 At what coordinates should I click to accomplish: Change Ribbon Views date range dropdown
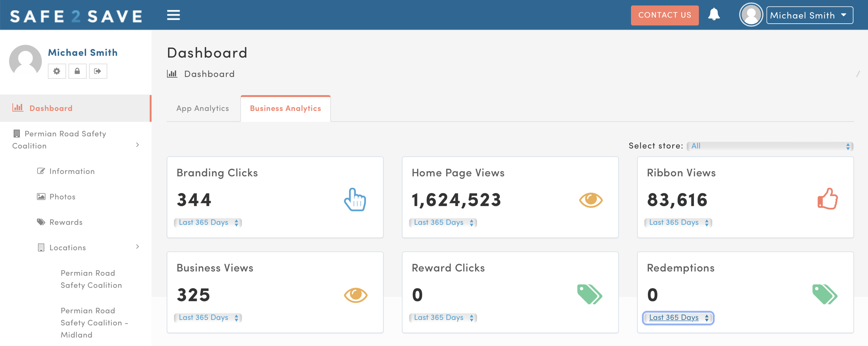[x=678, y=222]
